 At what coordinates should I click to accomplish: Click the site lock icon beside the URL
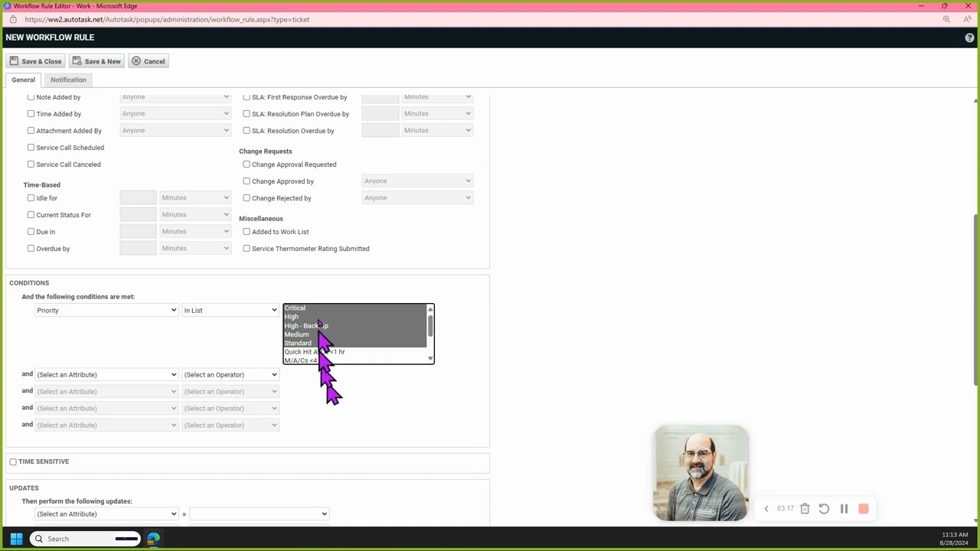tap(13, 19)
